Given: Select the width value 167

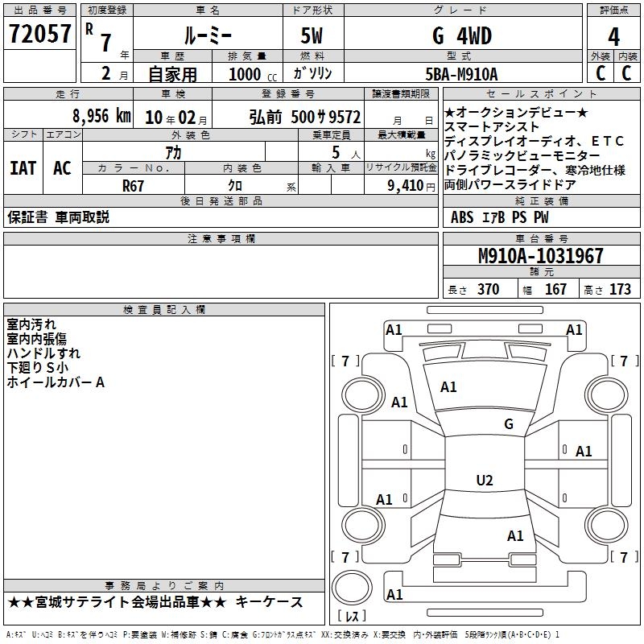Looking at the screenshot, I should pyautogui.click(x=555, y=289).
